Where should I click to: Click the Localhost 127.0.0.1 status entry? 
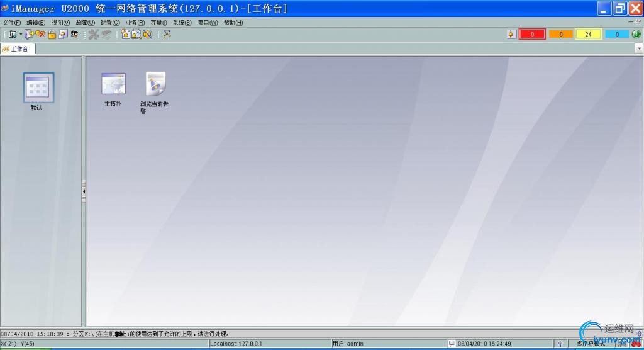(236, 344)
